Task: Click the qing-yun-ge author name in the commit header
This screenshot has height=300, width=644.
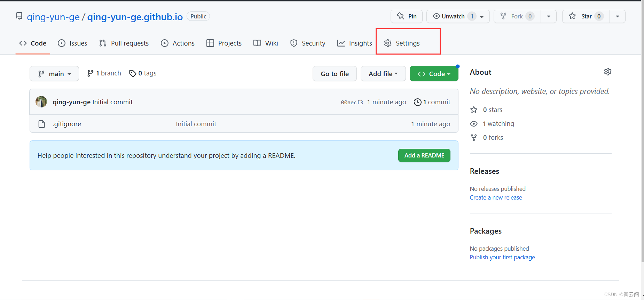Action: point(71,102)
